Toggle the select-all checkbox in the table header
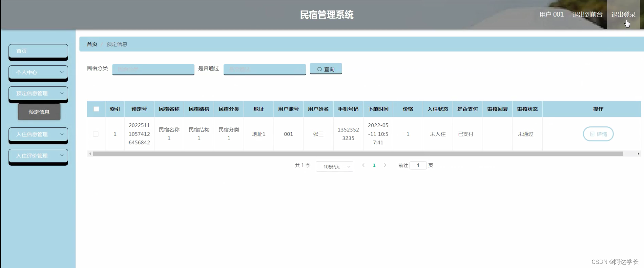 (96, 109)
